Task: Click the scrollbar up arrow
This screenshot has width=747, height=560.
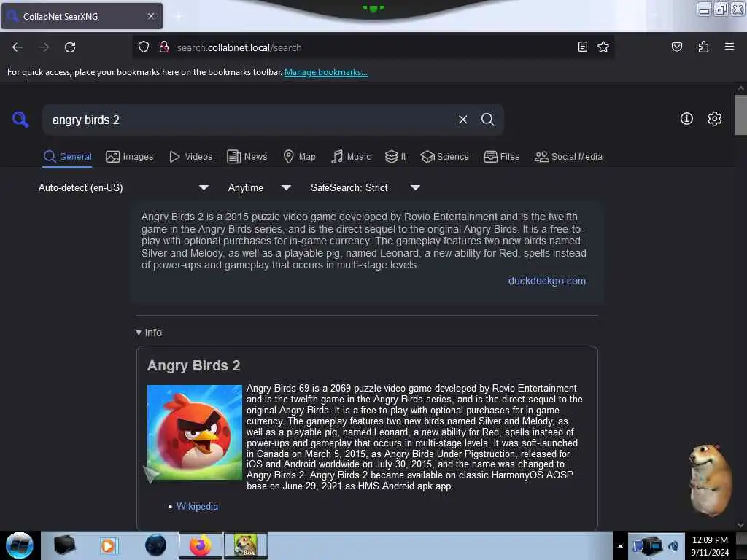Action: click(740, 88)
